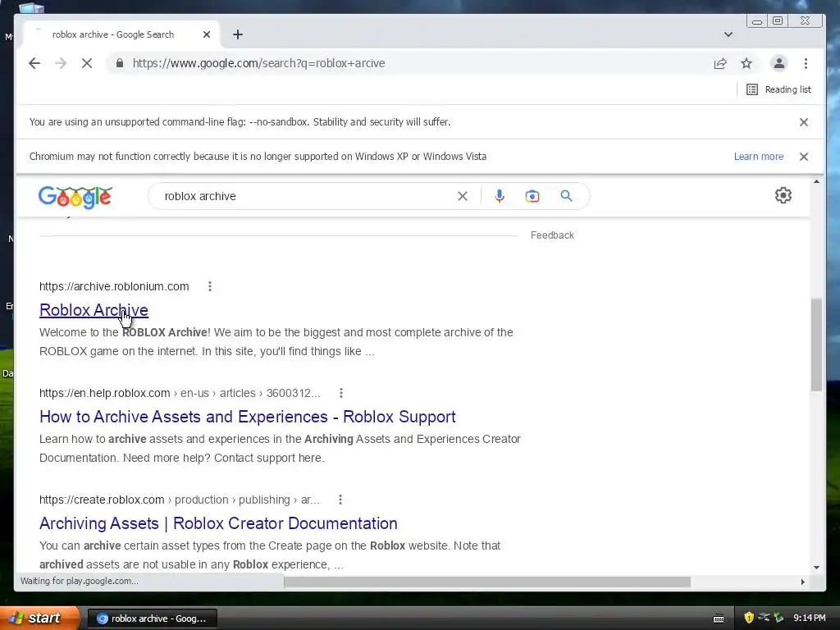This screenshot has width=840, height=630.
Task: Click the scroll down arrow
Action: coord(816,567)
